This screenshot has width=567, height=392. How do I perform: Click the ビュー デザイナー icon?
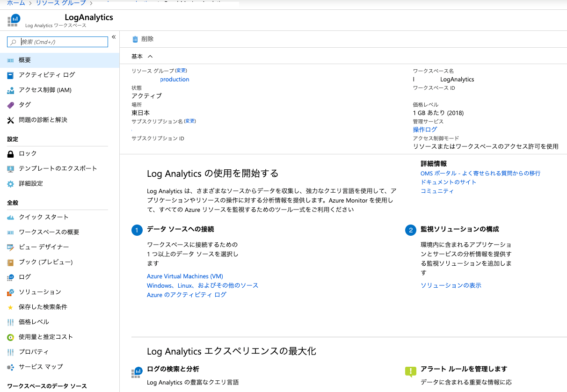pos(11,247)
